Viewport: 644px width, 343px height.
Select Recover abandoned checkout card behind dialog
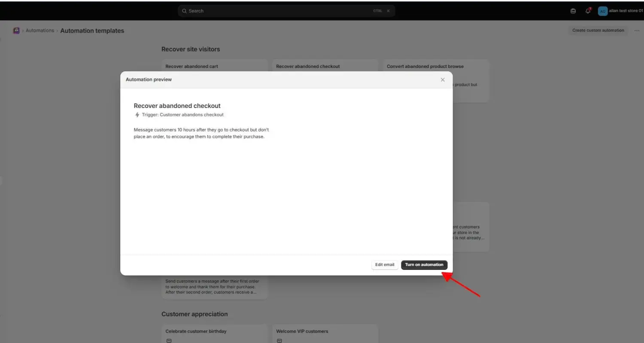point(325,66)
